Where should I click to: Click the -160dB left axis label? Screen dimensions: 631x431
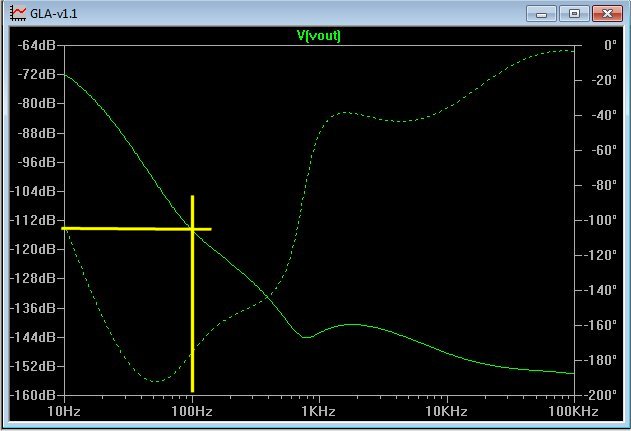[x=33, y=395]
